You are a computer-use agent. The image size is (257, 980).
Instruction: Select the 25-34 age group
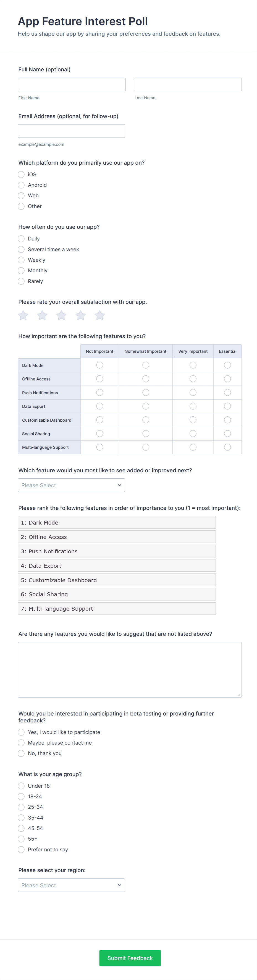click(21, 807)
